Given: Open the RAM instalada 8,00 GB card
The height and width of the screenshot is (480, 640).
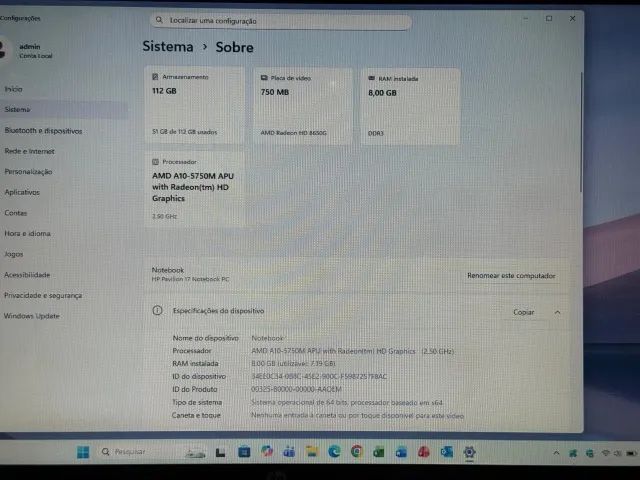Looking at the screenshot, I should point(410,107).
